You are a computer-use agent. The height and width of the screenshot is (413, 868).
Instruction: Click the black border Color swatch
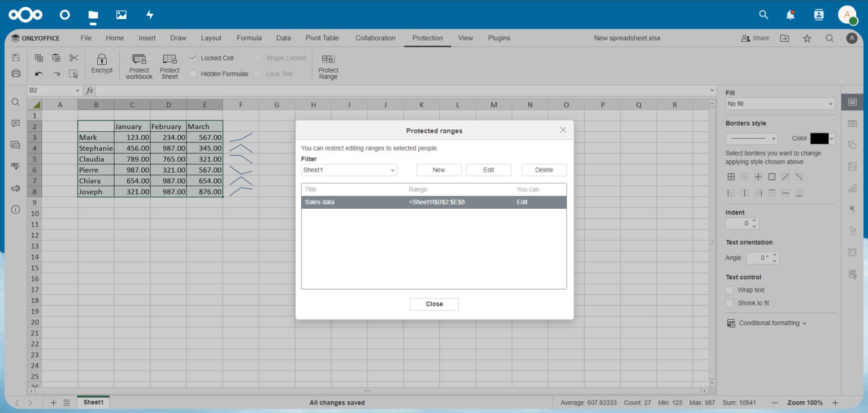coord(819,139)
